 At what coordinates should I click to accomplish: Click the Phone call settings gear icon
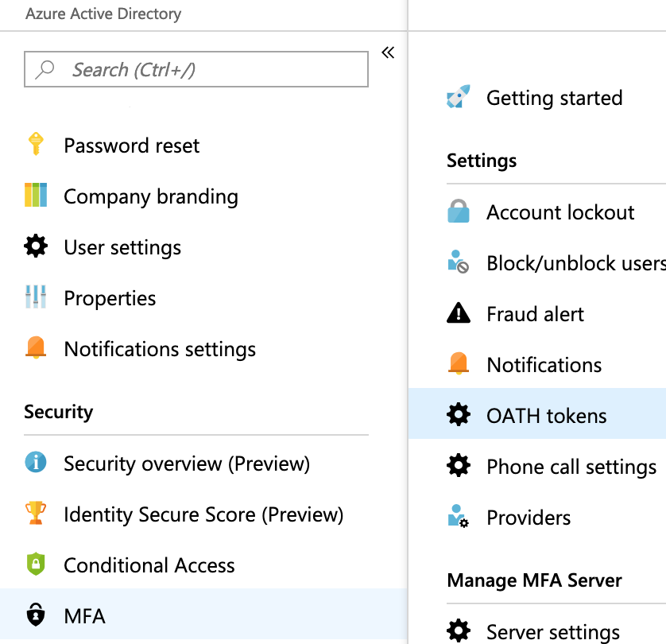[459, 465]
